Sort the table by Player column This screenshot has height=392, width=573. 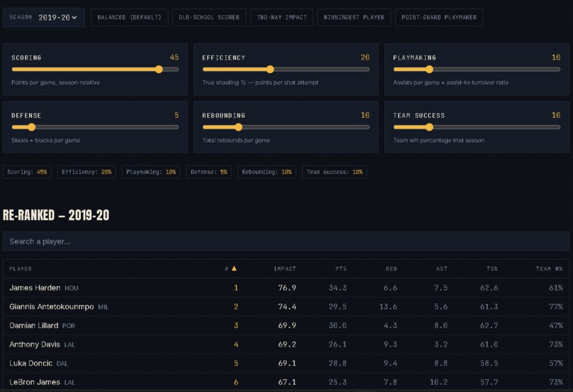click(x=21, y=268)
